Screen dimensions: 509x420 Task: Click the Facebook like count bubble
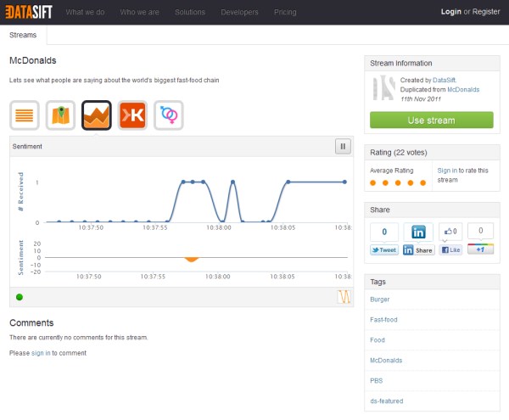(x=450, y=231)
